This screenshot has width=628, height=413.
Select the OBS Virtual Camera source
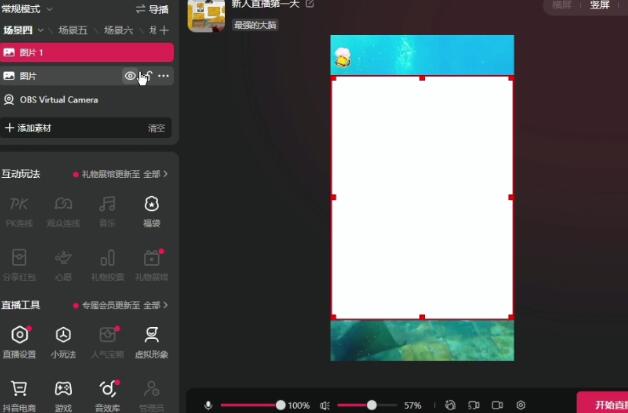tap(87, 100)
